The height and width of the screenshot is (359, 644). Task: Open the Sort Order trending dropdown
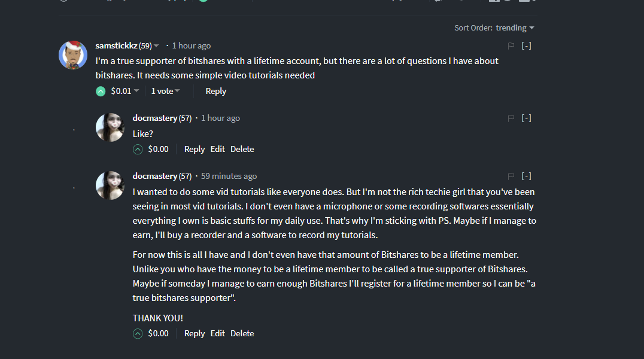click(515, 28)
